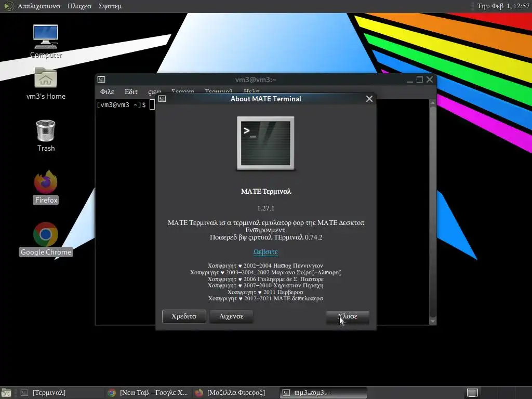Open the System menu in top panel

point(110,6)
